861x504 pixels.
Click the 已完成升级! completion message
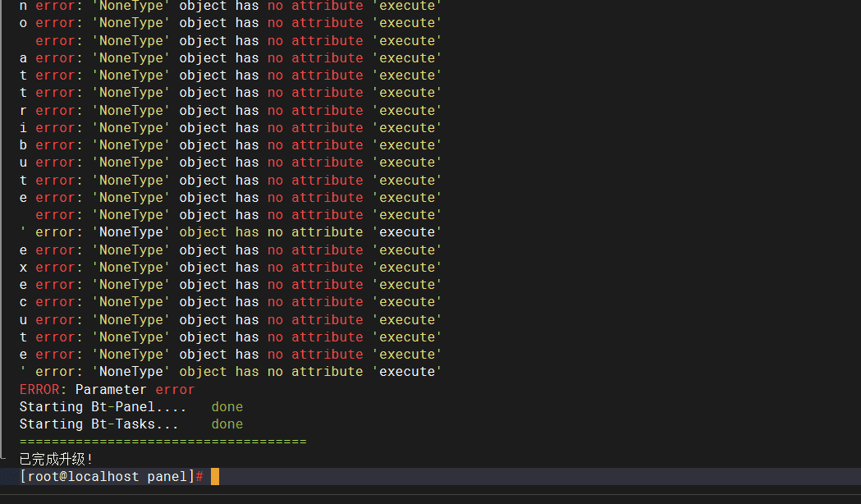pos(56,460)
